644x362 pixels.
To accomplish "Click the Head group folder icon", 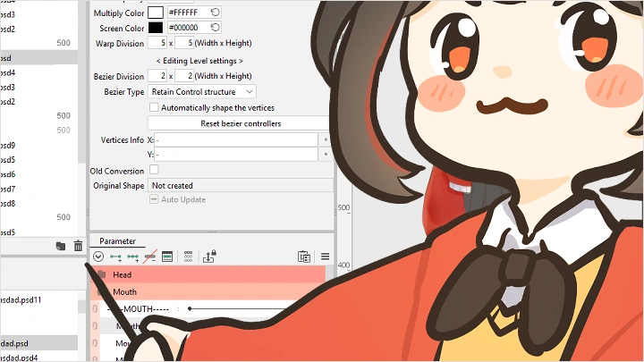I will pos(101,274).
